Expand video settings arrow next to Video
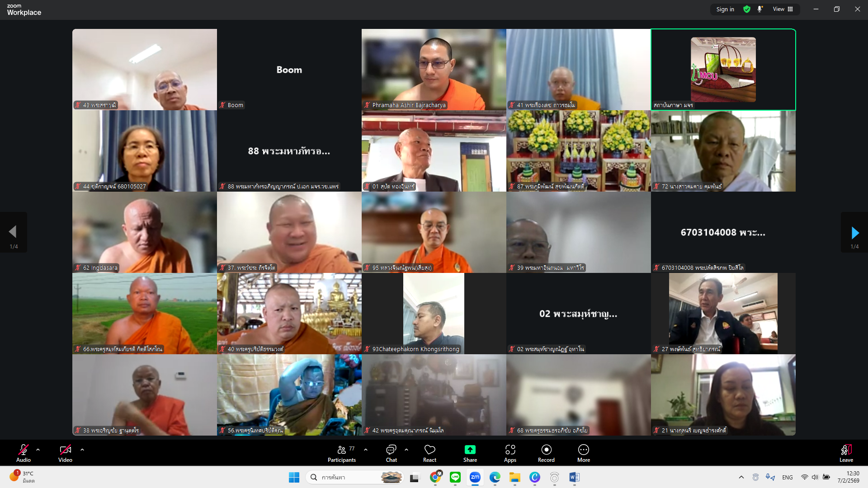 (82, 450)
